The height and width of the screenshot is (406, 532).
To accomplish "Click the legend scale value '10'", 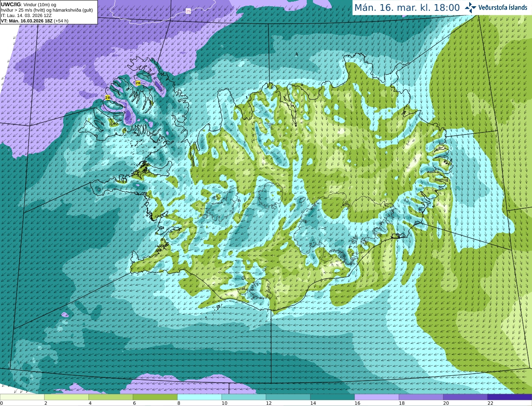I will [x=224, y=403].
